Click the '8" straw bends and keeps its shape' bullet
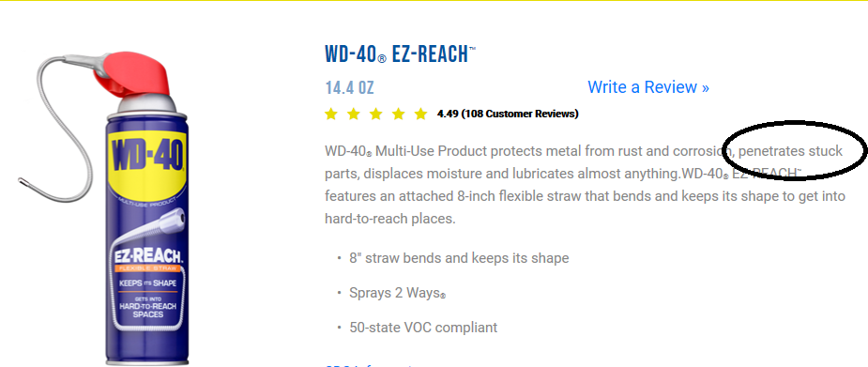This screenshot has width=868, height=367. (459, 258)
